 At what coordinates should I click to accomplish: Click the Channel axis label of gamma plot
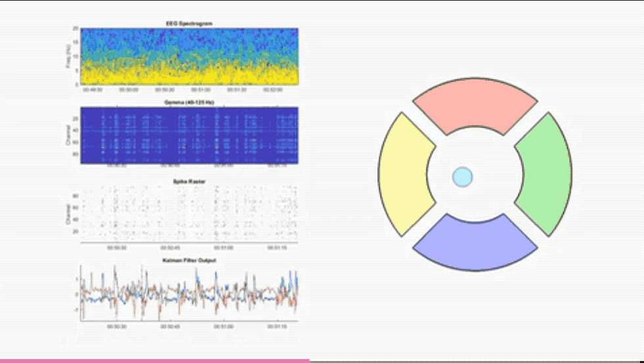(x=68, y=135)
